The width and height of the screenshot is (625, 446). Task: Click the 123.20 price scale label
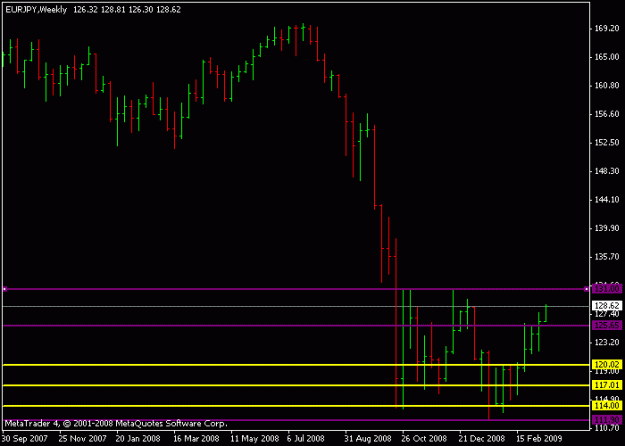pos(607,342)
